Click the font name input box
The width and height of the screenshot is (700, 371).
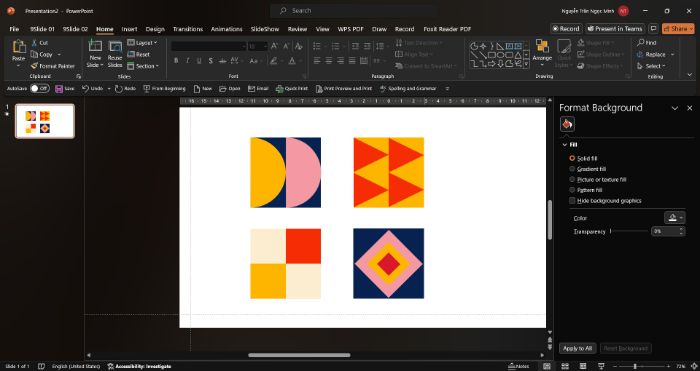(208, 46)
